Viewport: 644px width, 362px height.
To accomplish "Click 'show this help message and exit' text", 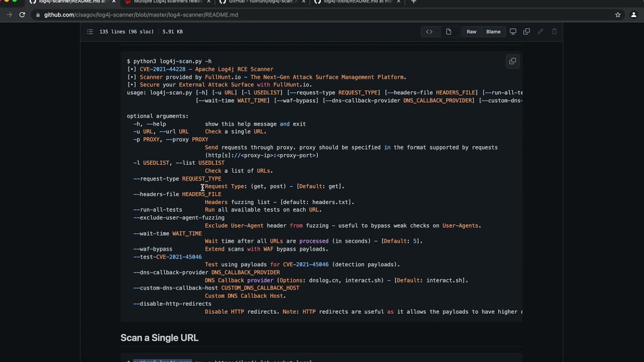I will pyautogui.click(x=255, y=124).
